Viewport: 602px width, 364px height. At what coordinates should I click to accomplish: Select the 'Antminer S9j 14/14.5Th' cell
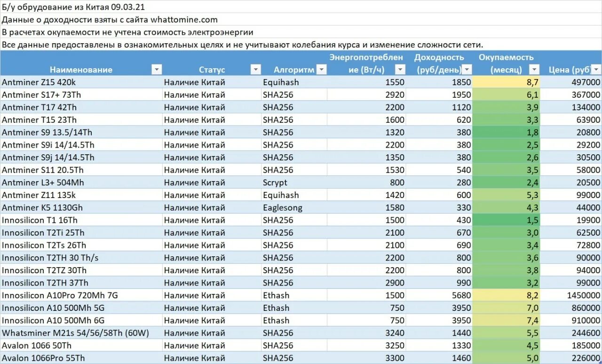click(81, 157)
